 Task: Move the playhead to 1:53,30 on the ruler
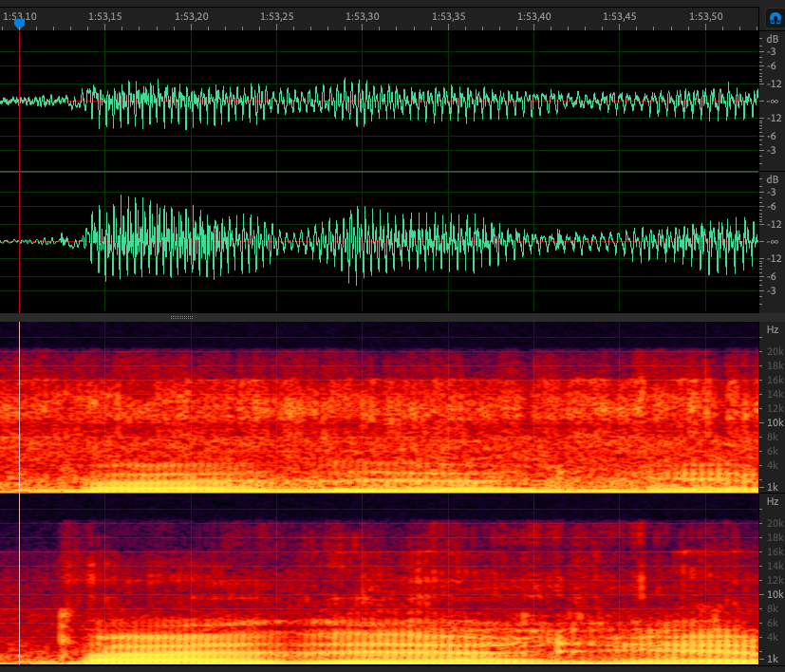coord(363,16)
